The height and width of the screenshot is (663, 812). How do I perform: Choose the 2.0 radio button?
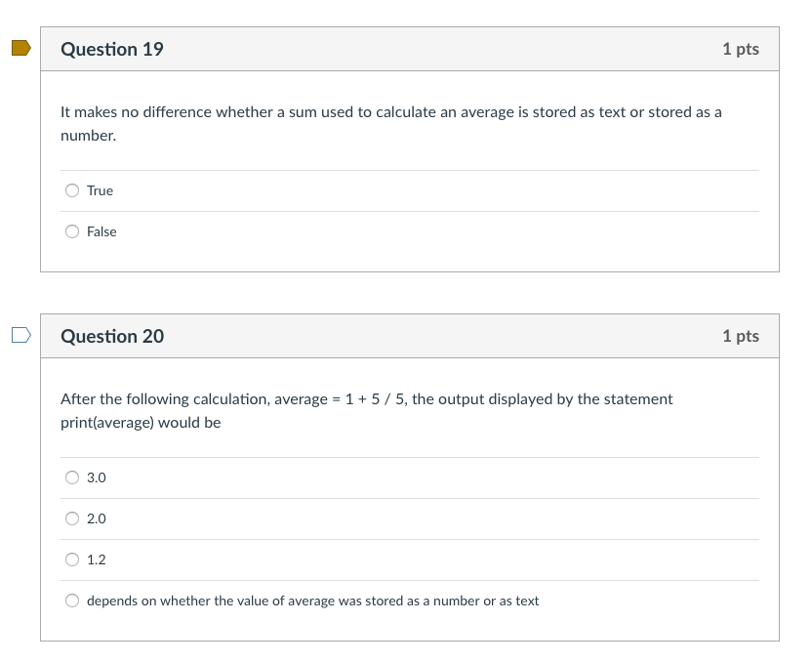click(72, 518)
